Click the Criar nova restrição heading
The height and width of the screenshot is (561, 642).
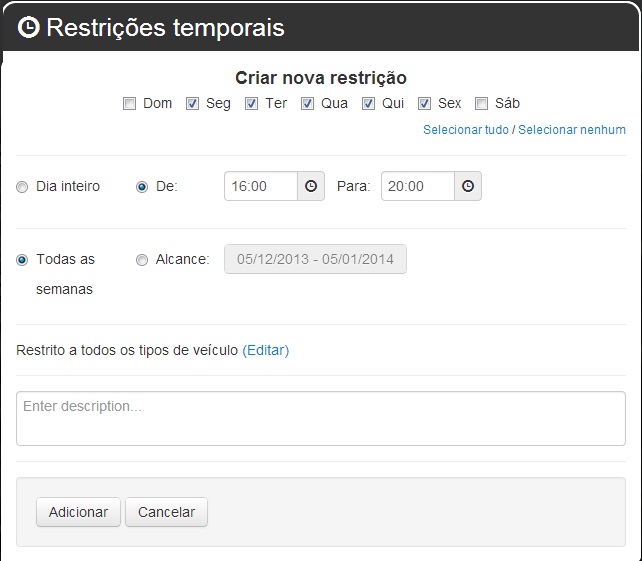(x=321, y=78)
